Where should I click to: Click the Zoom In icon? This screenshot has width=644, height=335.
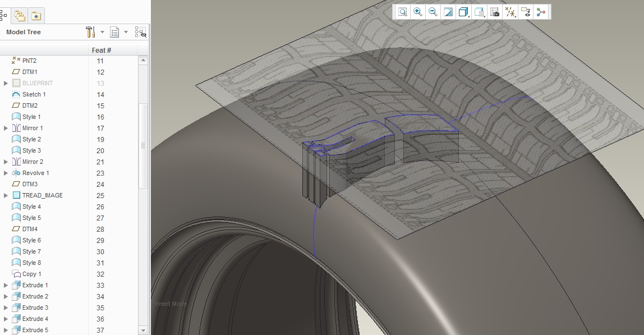418,12
